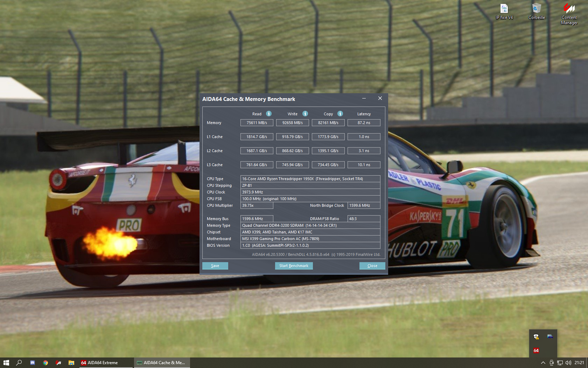Screen dimensions: 588x368
Task: Click the L2 Cache Latency value 3.1 ns
Action: (364, 151)
